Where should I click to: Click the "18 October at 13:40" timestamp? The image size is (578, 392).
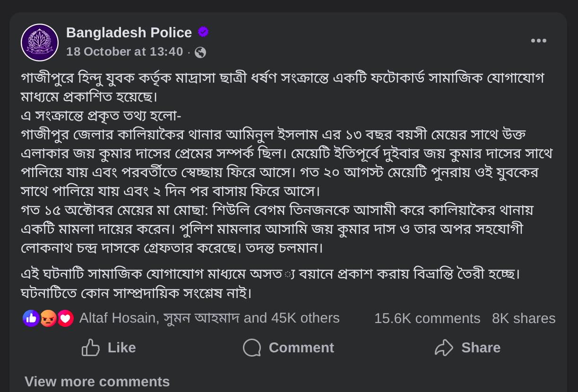point(124,51)
